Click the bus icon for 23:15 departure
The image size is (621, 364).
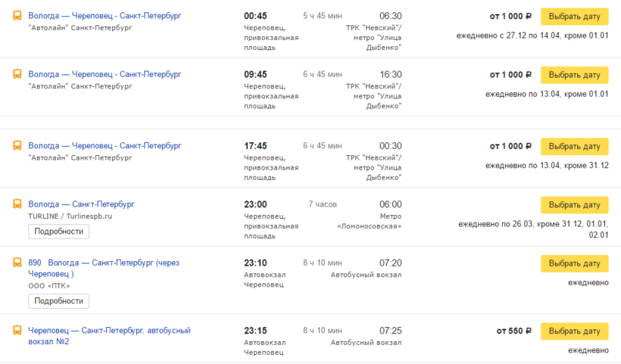click(17, 331)
